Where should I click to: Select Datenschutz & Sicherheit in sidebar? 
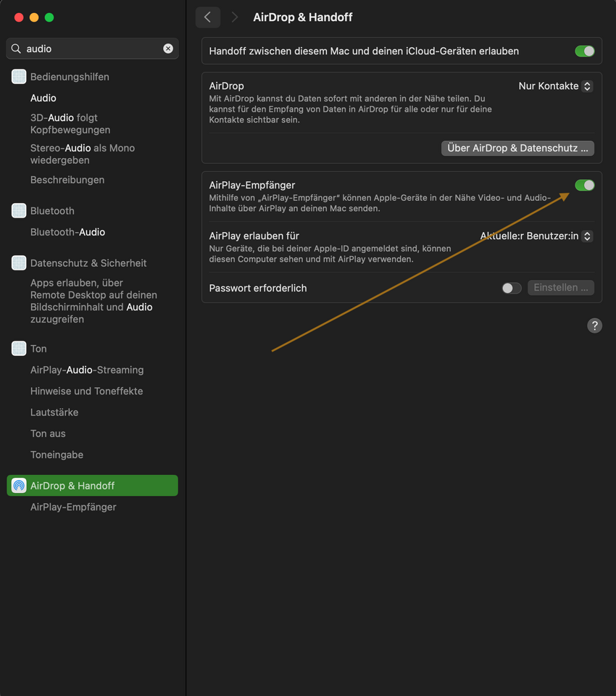88,263
